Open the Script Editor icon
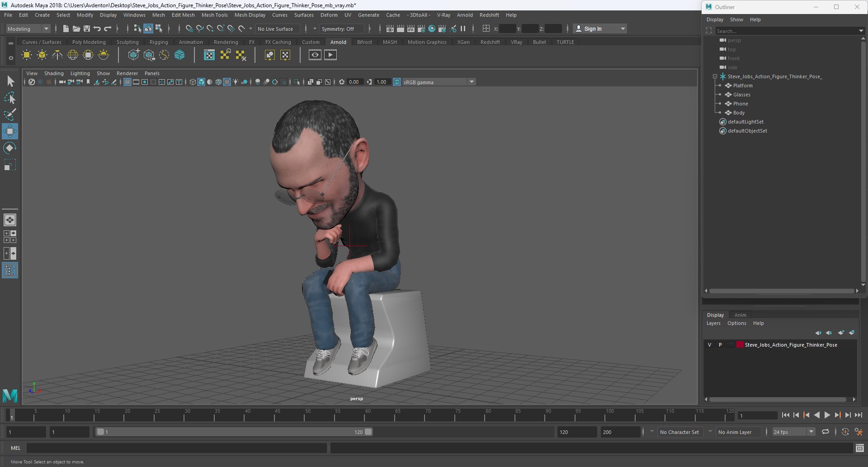This screenshot has height=467, width=868. (x=860, y=448)
